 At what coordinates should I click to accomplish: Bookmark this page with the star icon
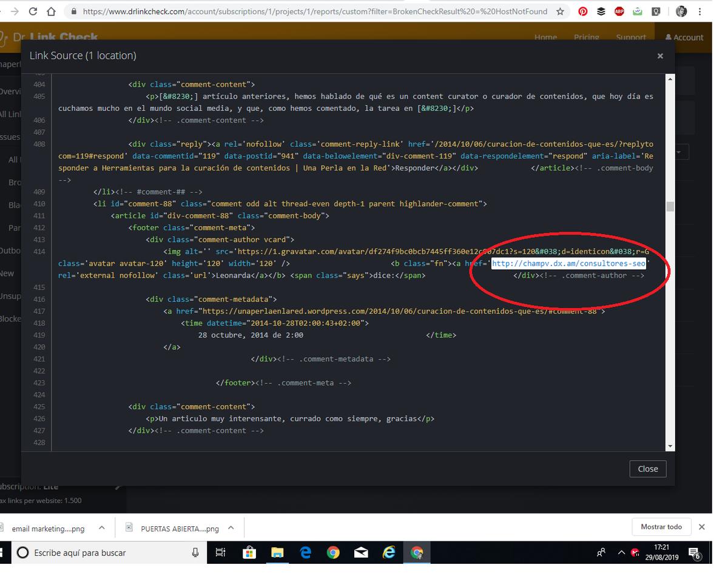coord(560,12)
